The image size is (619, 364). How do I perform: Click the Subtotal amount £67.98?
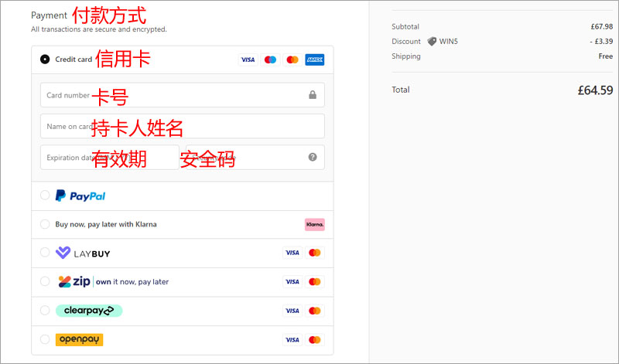coord(602,26)
